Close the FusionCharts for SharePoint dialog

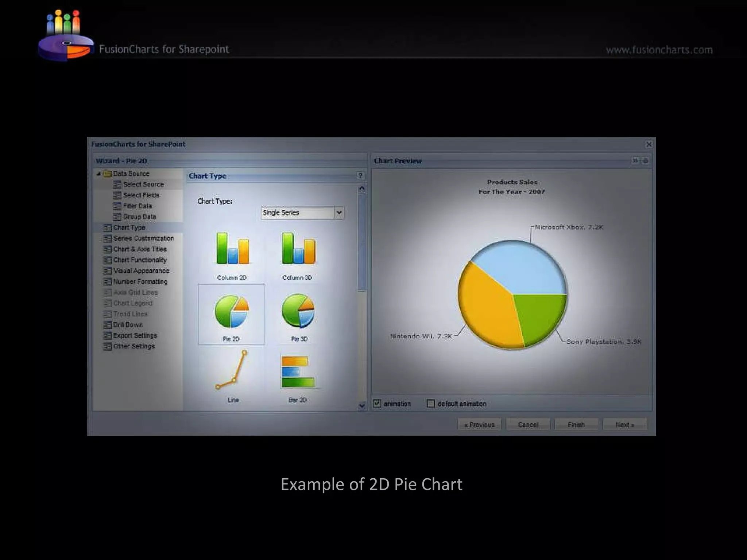(x=649, y=144)
